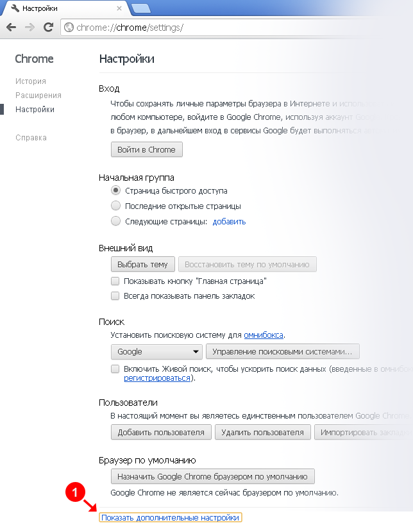The height and width of the screenshot is (532, 413).
Task: Click Назначить Google Chrome браузером по умолчанию
Action: pos(213,476)
